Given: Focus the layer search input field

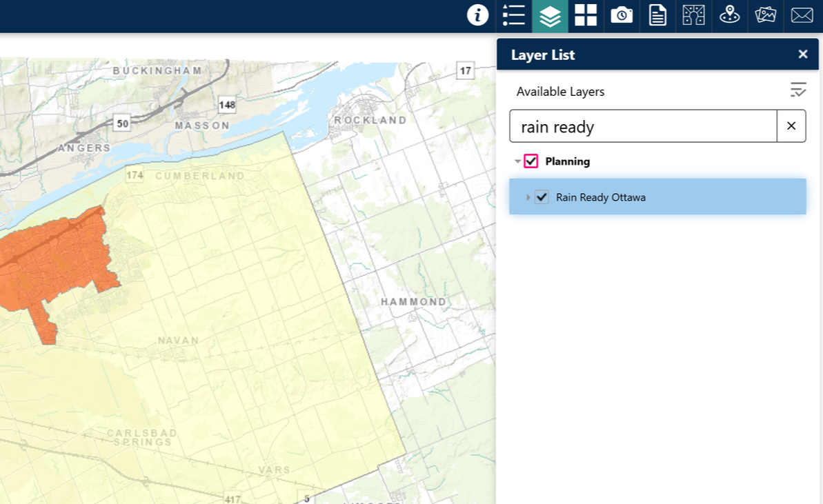Looking at the screenshot, I should coord(644,126).
